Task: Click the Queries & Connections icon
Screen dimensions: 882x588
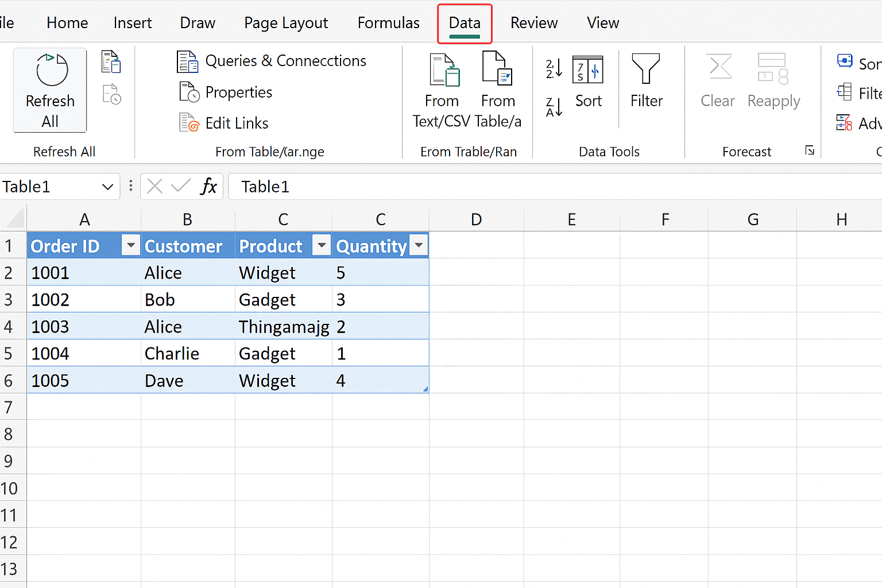Action: [187, 61]
